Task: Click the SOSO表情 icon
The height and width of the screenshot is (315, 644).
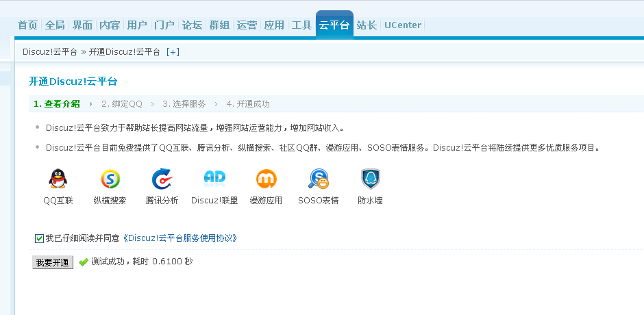Action: [319, 179]
